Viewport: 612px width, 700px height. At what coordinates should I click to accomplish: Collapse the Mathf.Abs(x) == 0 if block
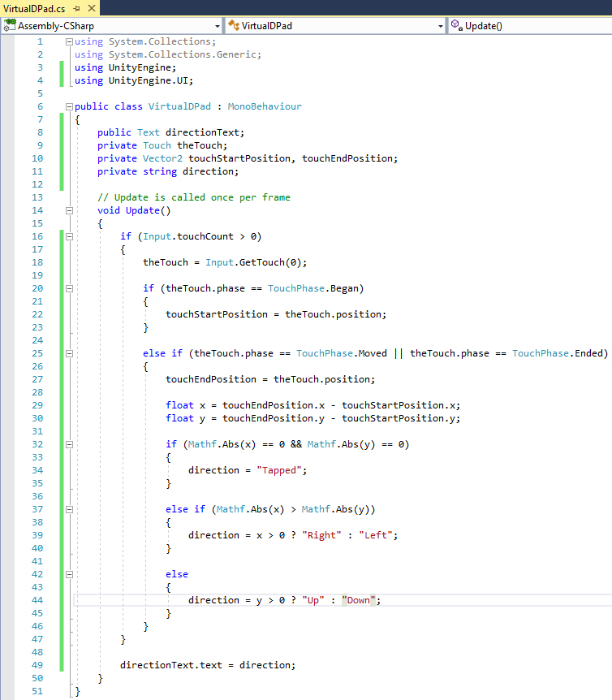point(69,445)
